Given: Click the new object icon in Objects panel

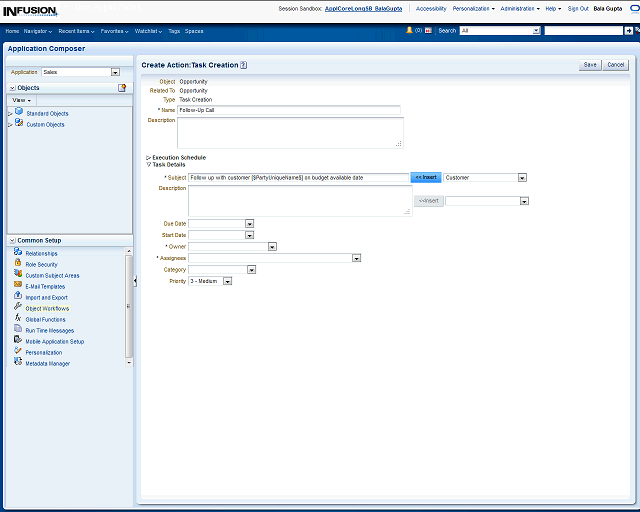Looking at the screenshot, I should [122, 88].
